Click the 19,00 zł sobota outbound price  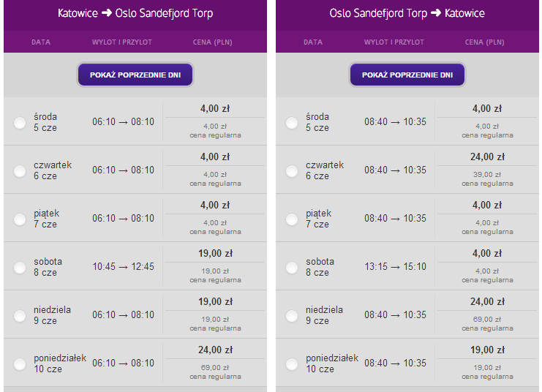215,253
